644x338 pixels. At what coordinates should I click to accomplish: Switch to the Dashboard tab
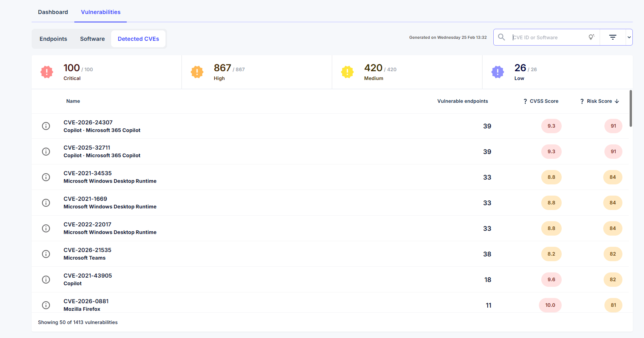coord(53,12)
